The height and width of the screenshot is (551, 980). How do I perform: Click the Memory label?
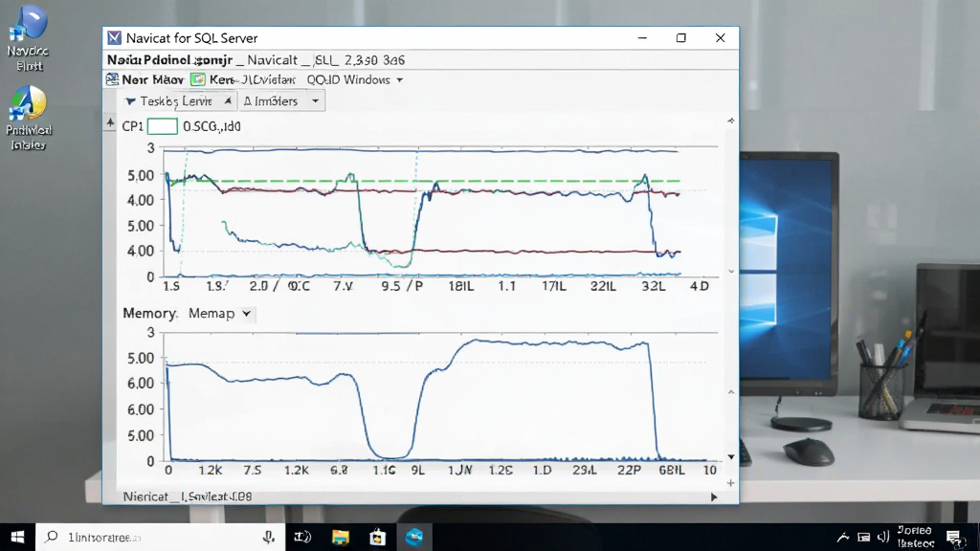point(150,314)
